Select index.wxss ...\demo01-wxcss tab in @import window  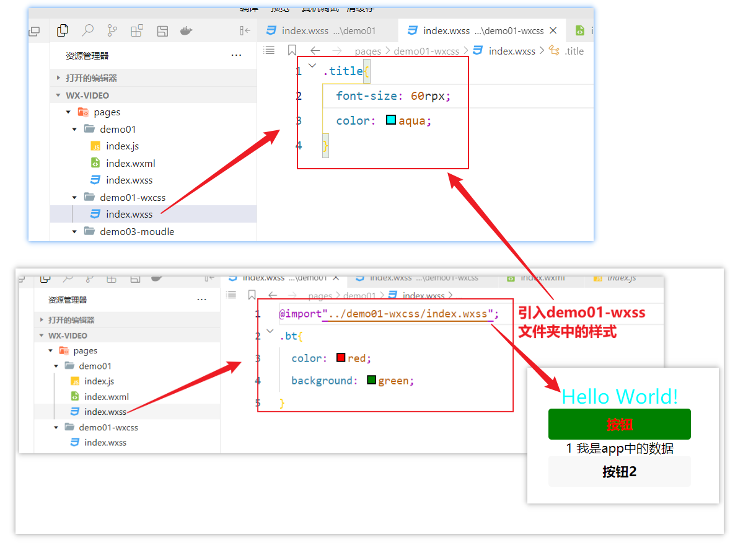point(416,278)
